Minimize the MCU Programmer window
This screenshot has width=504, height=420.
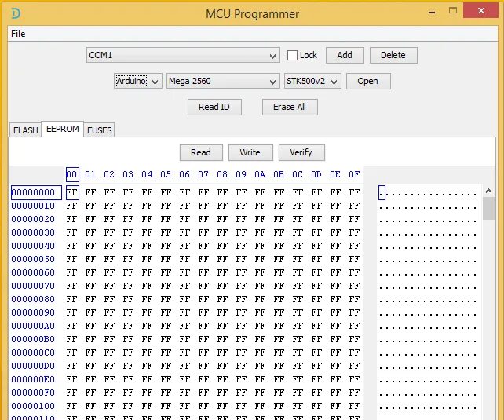point(432,13)
